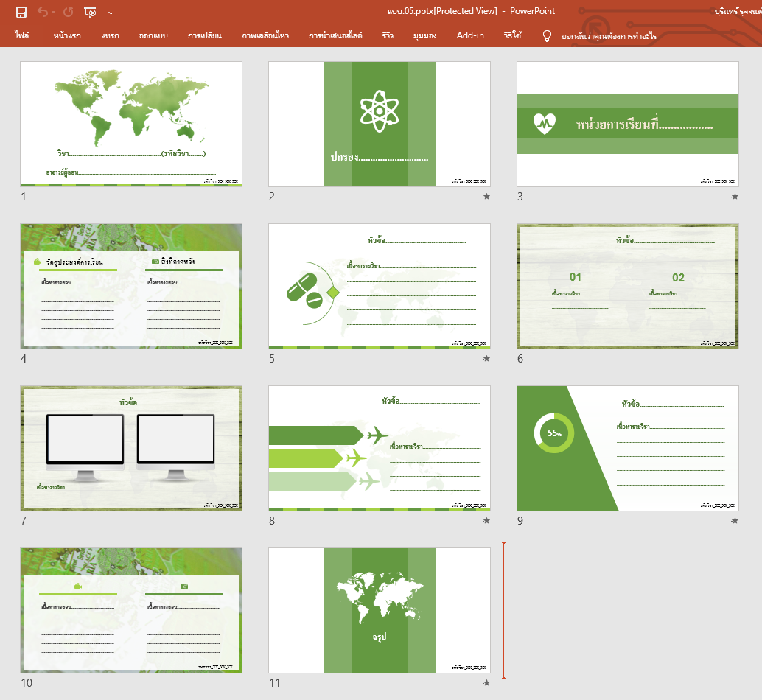Switch to the แทรก (Insert) tab
This screenshot has height=700, width=762.
pyautogui.click(x=110, y=35)
